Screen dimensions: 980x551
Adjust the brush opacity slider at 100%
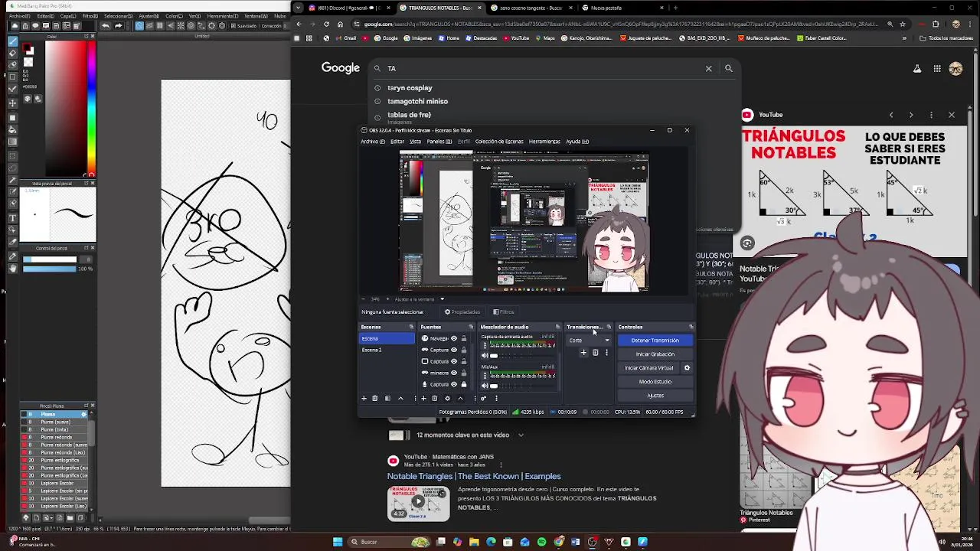click(50, 269)
